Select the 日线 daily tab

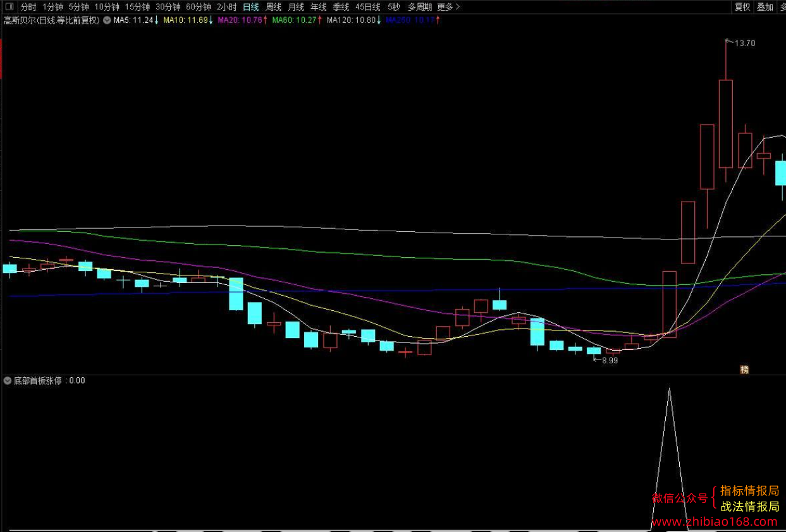(251, 7)
